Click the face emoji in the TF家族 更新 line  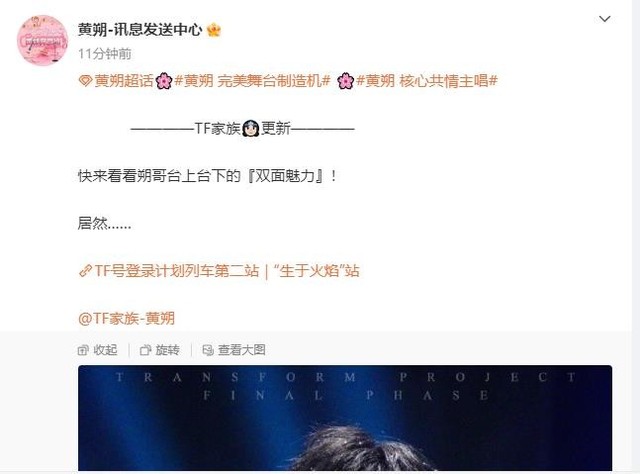point(251,129)
